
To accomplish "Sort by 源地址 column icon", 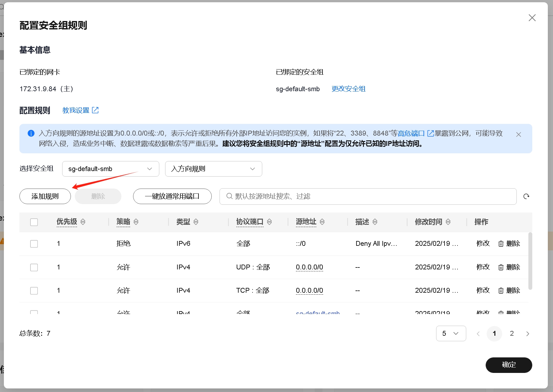I will point(322,222).
